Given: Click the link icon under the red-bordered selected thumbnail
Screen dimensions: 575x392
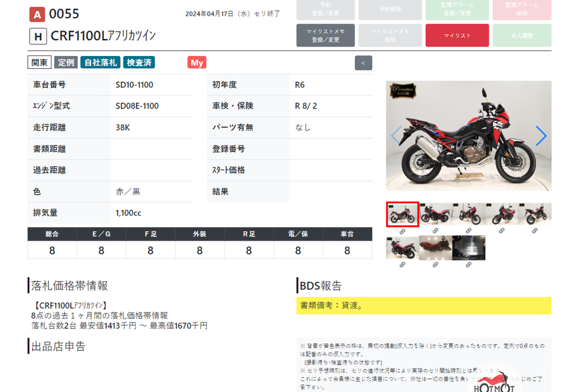Looking at the screenshot, I should pyautogui.click(x=402, y=231).
